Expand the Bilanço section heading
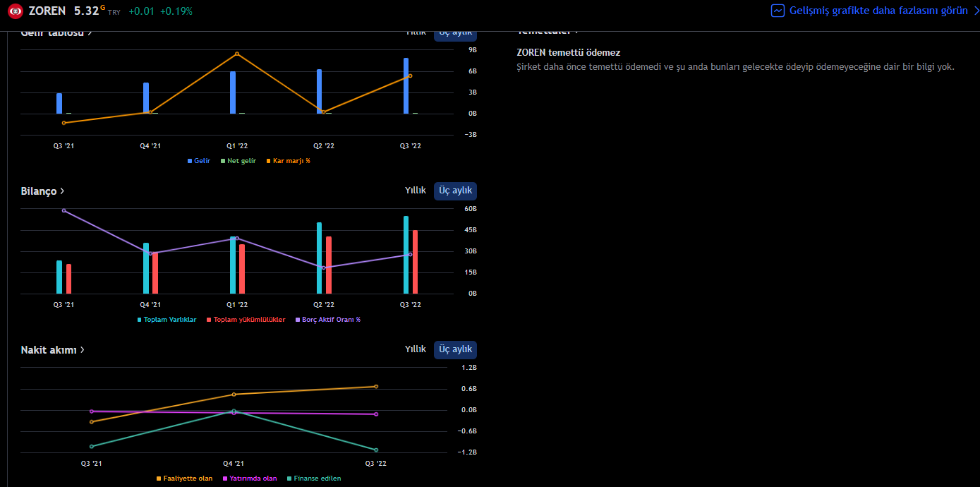This screenshot has width=980, height=487. pyautogui.click(x=43, y=191)
